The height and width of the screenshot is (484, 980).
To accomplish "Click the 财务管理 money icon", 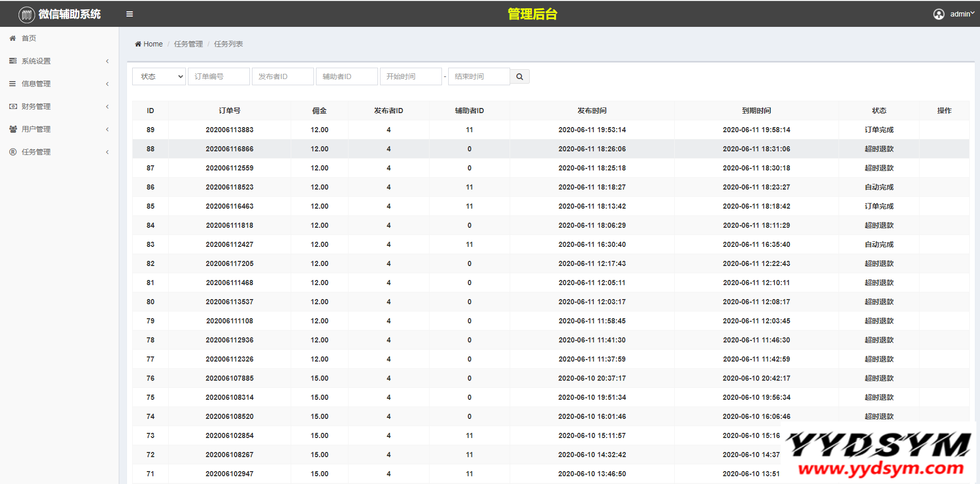I will pyautogui.click(x=13, y=106).
